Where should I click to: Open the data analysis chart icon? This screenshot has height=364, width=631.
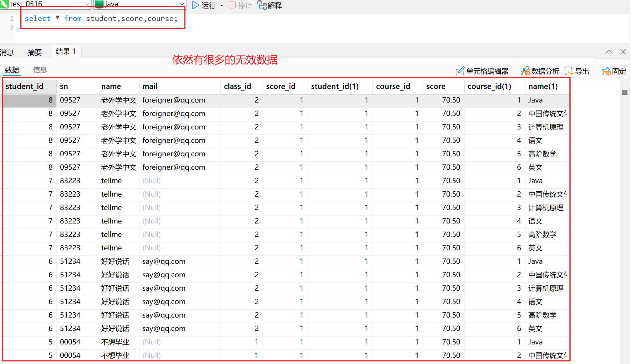[x=525, y=71]
